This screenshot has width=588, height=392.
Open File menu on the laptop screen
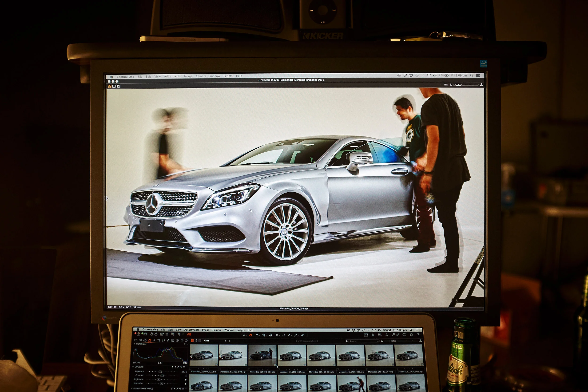pyautogui.click(x=163, y=330)
